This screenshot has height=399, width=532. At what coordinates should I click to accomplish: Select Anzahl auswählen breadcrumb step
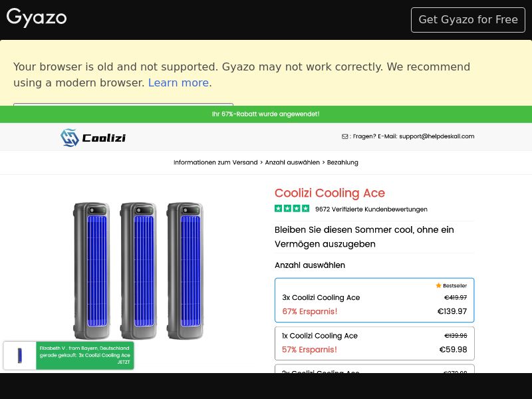point(292,162)
